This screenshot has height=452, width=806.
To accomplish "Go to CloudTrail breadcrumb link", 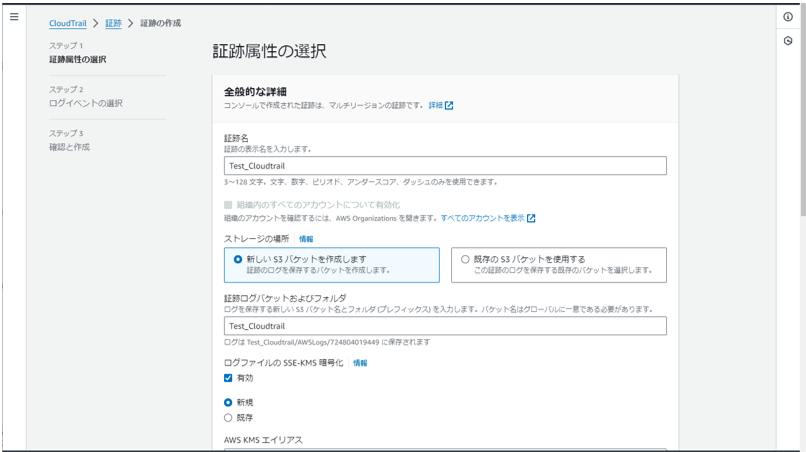I will point(68,23).
